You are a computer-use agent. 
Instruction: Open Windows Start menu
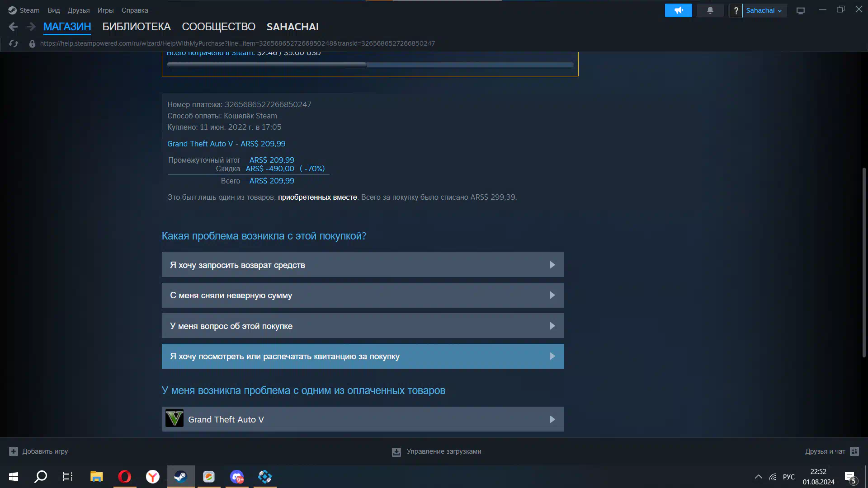(14, 477)
